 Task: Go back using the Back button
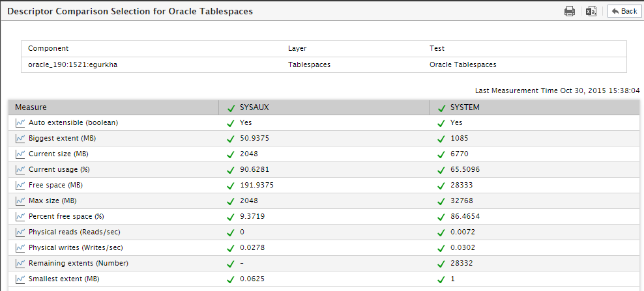click(x=624, y=11)
